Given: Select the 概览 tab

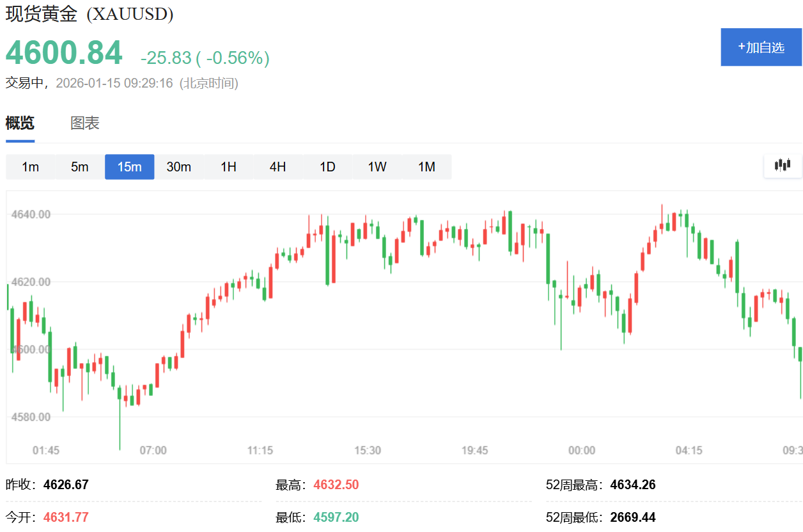Looking at the screenshot, I should coord(20,123).
